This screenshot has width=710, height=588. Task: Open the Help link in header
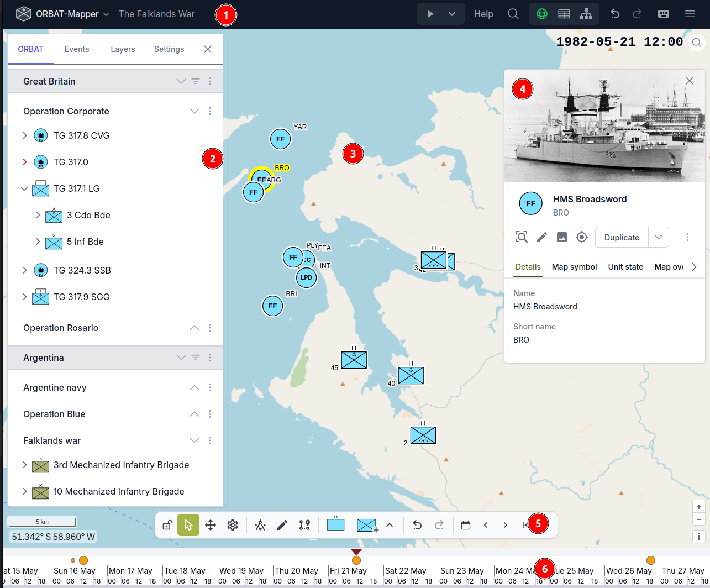pyautogui.click(x=483, y=14)
